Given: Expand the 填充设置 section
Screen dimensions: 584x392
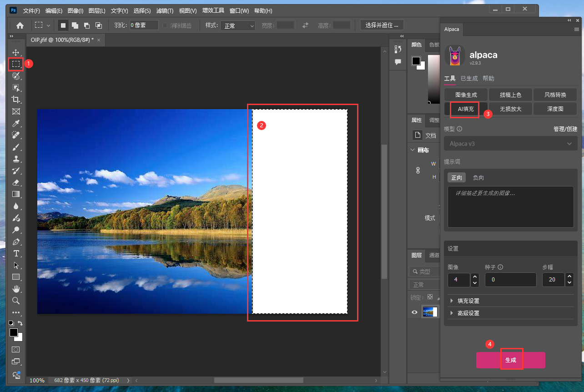Looking at the screenshot, I should [468, 301].
